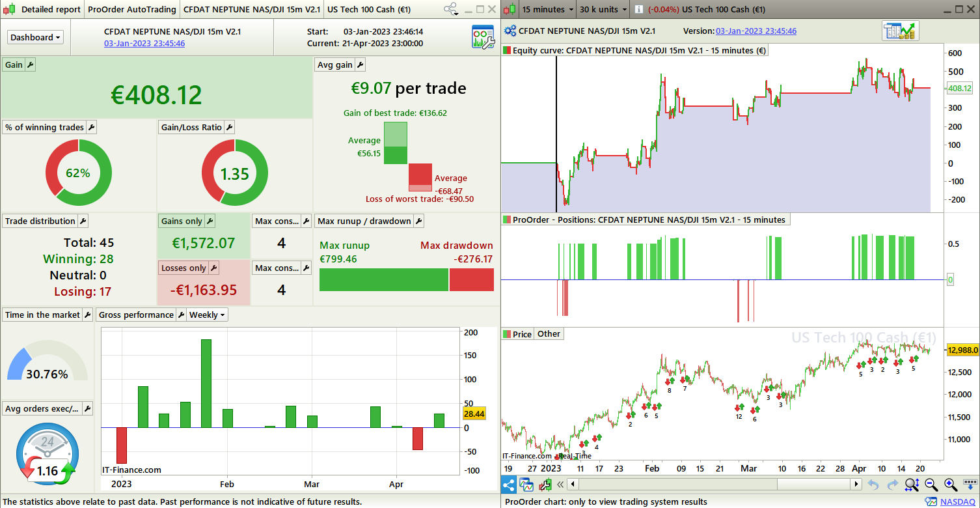
Task: Select the Other tab on bottom chart
Action: pos(549,334)
